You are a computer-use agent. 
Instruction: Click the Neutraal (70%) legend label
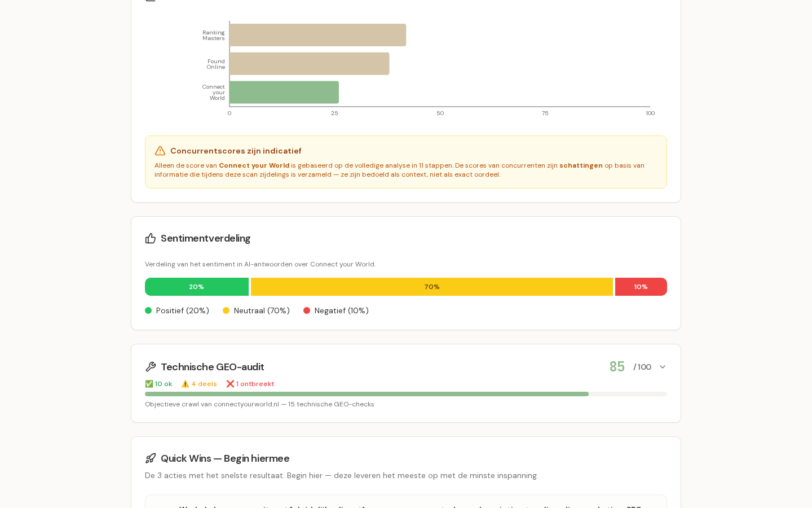(262, 310)
